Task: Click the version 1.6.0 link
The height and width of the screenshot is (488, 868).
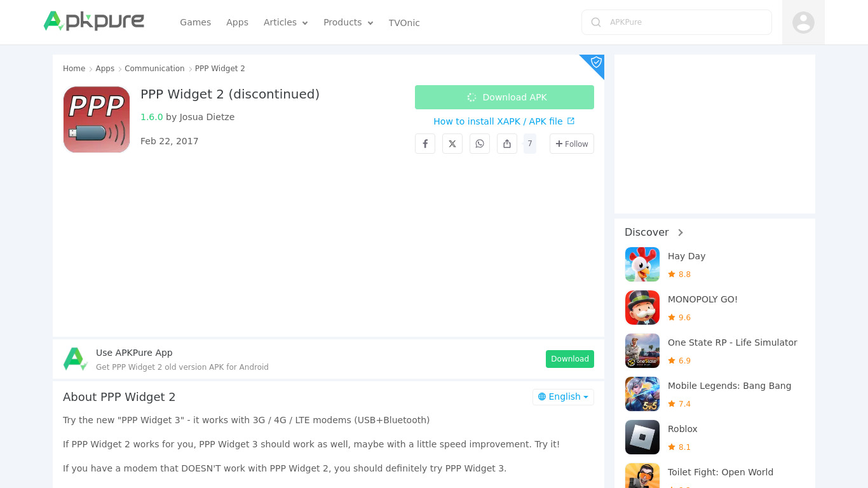Action: [x=152, y=117]
